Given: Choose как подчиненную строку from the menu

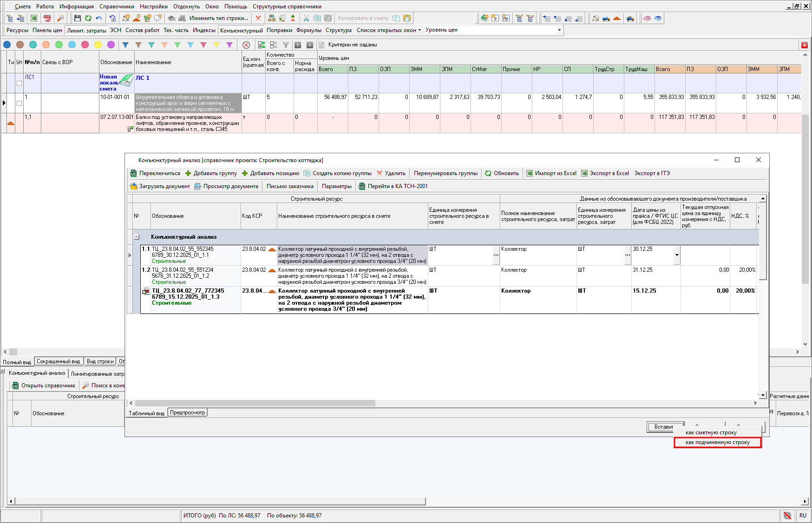Looking at the screenshot, I should pyautogui.click(x=717, y=443).
